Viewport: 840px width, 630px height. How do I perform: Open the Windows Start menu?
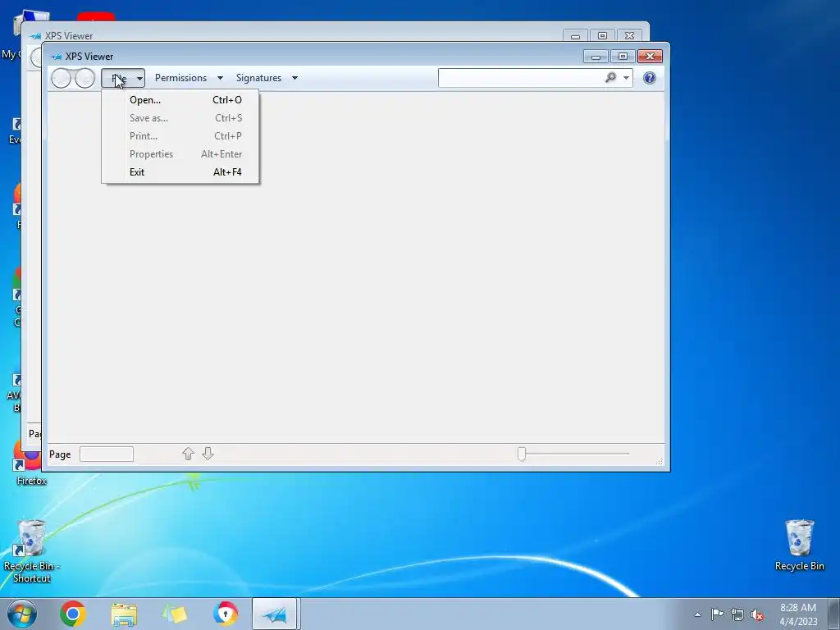tap(22, 614)
